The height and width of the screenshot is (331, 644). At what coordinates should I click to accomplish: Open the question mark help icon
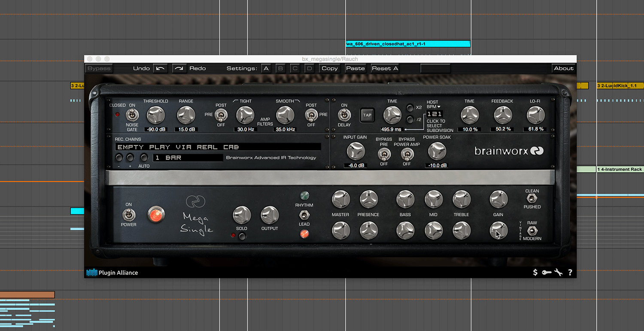(x=570, y=272)
